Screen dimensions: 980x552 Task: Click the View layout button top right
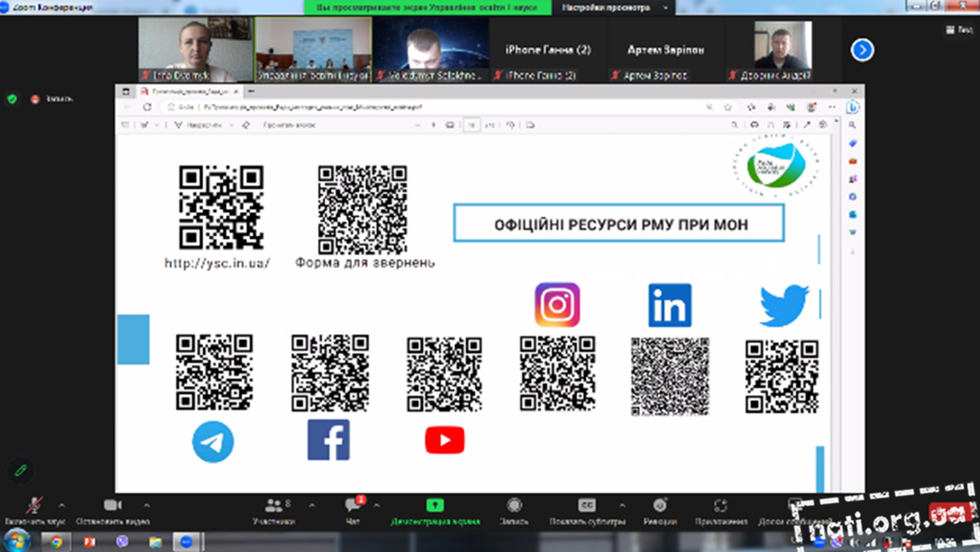pos(960,29)
